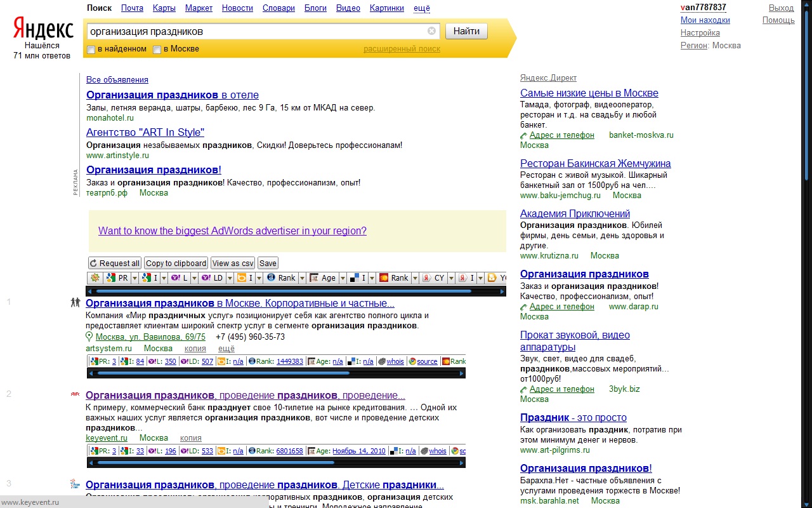The width and height of the screenshot is (812, 508).
Task: Click the Compete Rank icon in toolbar header
Action: (383, 278)
